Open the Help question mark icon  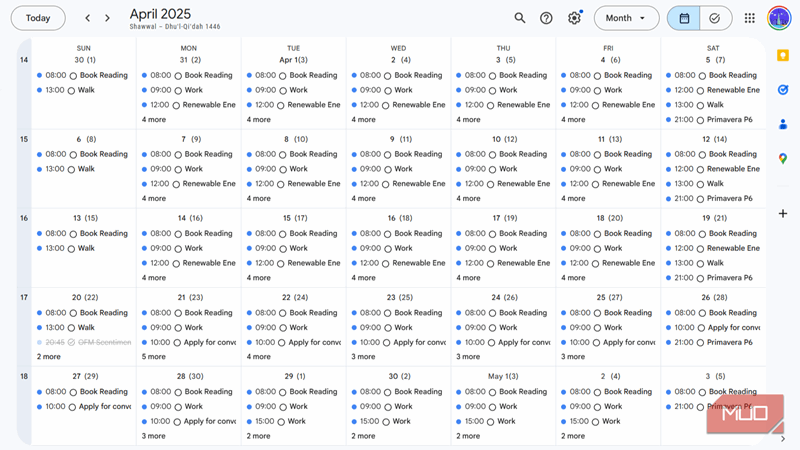(x=546, y=18)
